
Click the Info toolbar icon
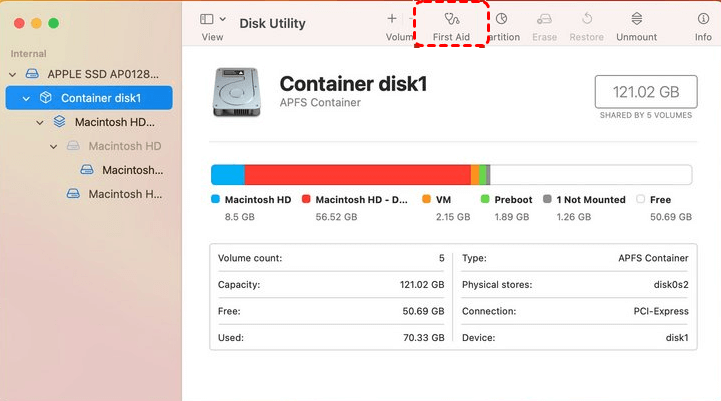click(703, 19)
